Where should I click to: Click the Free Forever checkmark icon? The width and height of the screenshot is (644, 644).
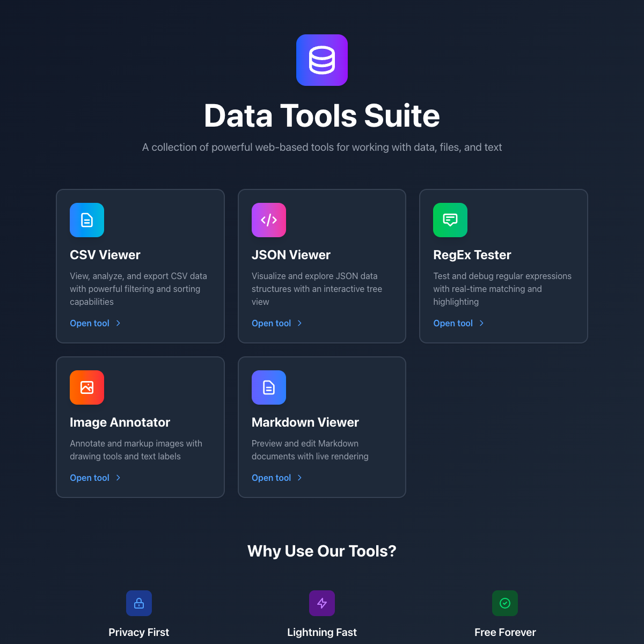point(504,603)
